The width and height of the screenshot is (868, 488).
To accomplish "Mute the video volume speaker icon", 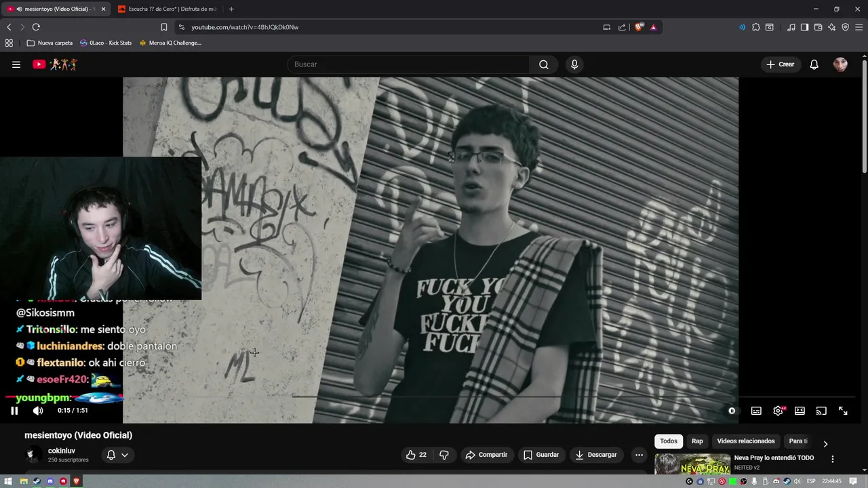I will (38, 411).
